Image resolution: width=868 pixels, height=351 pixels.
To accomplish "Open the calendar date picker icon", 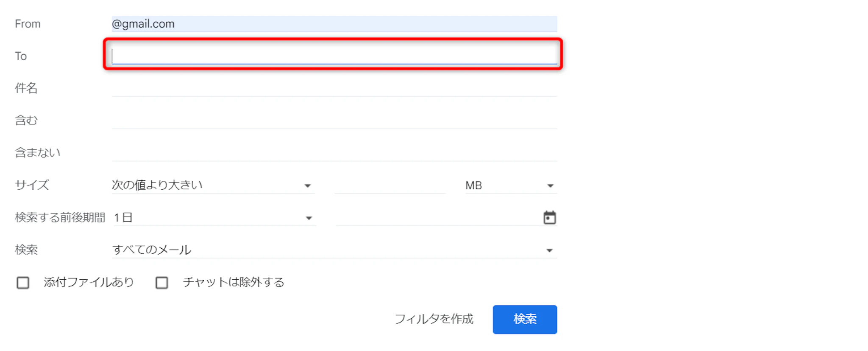I will (549, 218).
